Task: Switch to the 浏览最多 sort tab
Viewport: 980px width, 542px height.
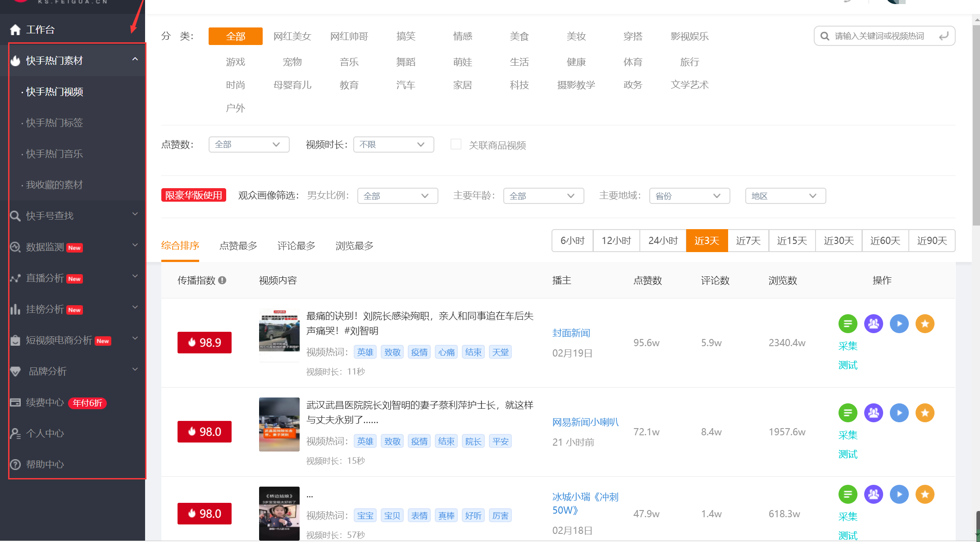Action: click(x=355, y=246)
